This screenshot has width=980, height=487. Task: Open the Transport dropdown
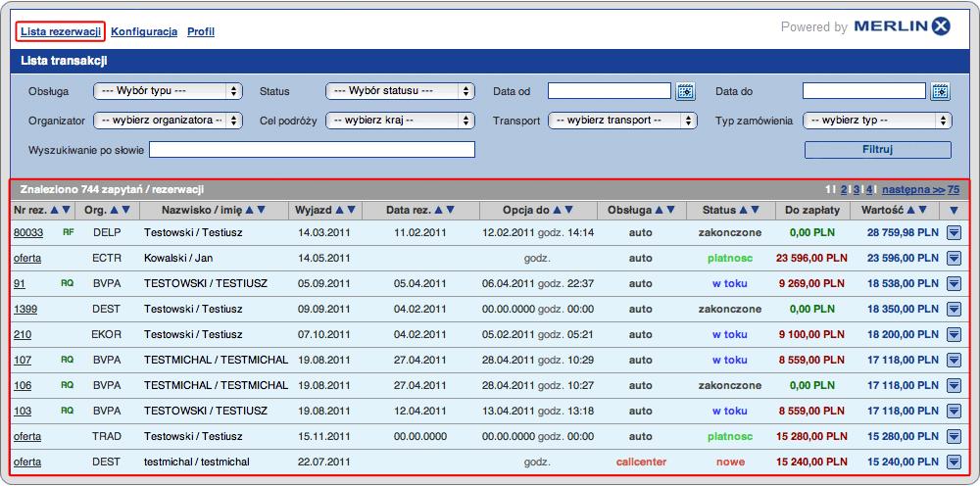pos(622,121)
